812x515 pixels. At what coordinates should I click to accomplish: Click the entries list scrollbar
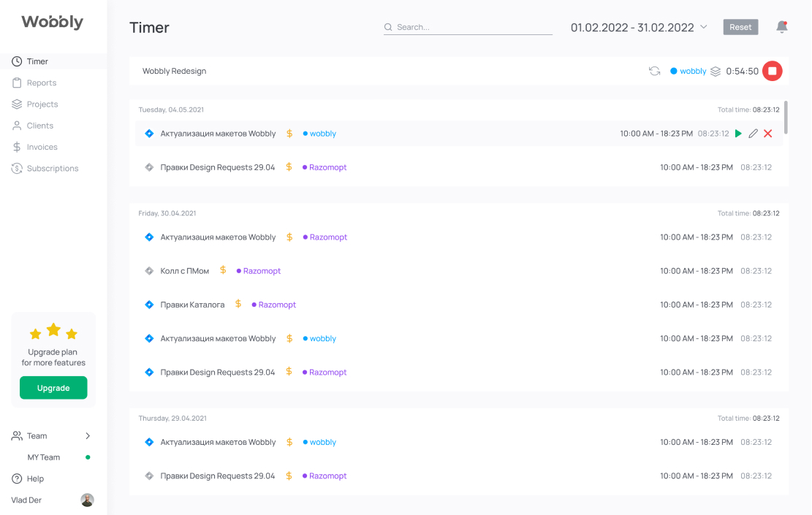point(786,118)
